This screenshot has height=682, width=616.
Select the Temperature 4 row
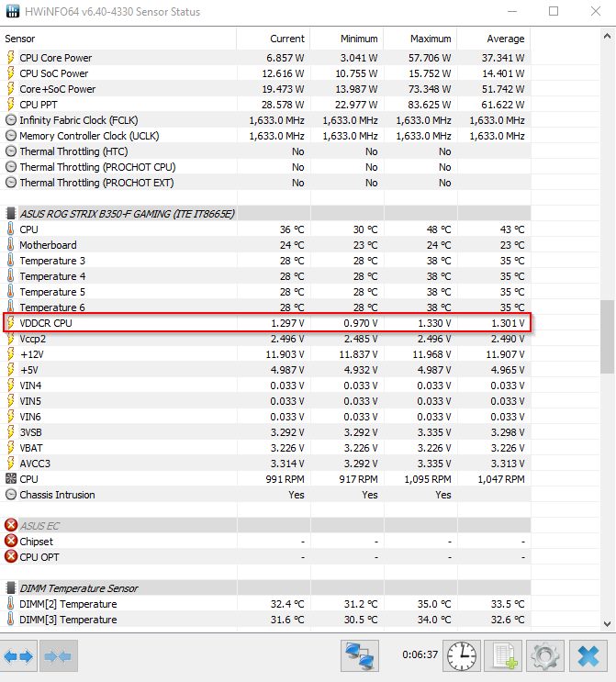pos(265,276)
